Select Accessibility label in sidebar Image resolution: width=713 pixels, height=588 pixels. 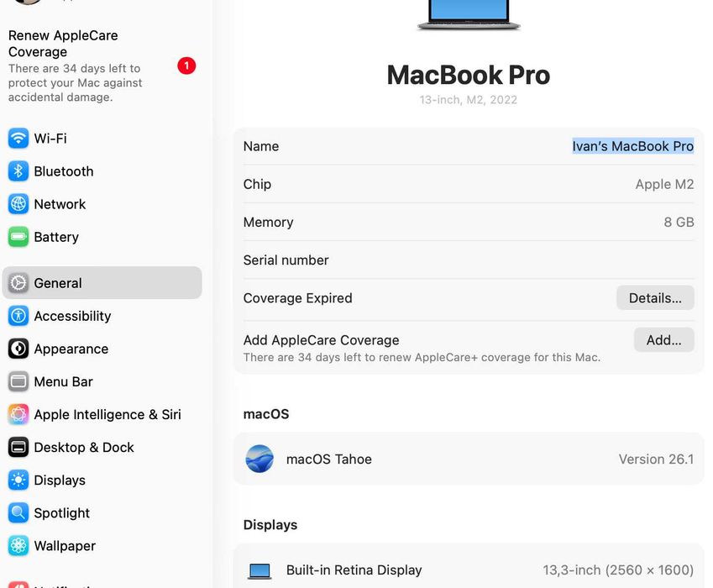tap(72, 316)
